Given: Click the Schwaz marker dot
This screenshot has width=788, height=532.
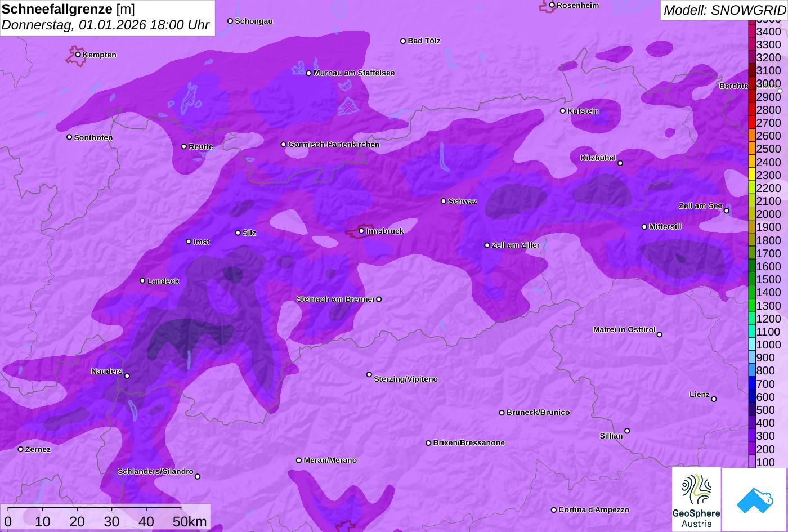Looking at the screenshot, I should pyautogui.click(x=444, y=201).
